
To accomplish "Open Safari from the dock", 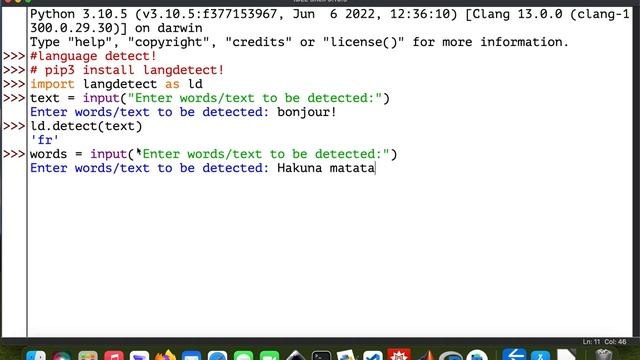I will click(217, 356).
